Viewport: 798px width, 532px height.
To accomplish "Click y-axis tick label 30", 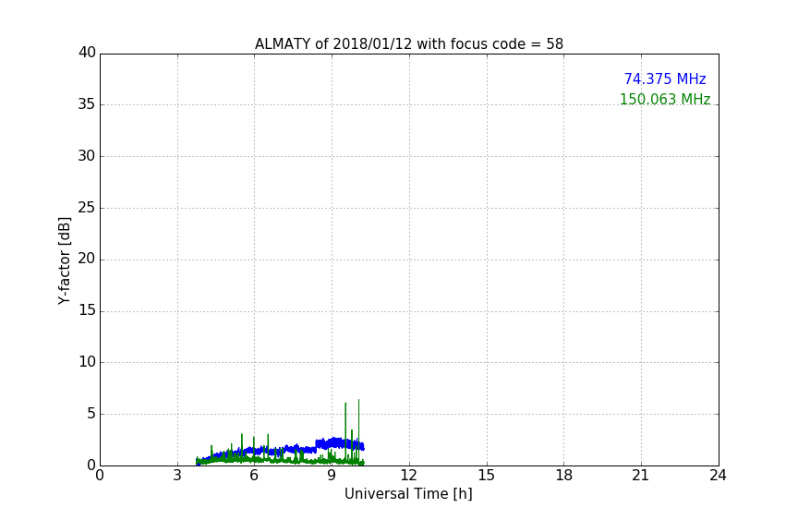I will click(x=87, y=156).
